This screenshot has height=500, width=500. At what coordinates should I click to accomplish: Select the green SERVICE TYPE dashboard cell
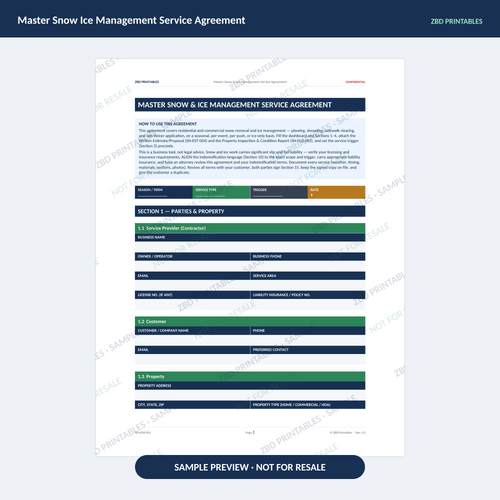[221, 192]
